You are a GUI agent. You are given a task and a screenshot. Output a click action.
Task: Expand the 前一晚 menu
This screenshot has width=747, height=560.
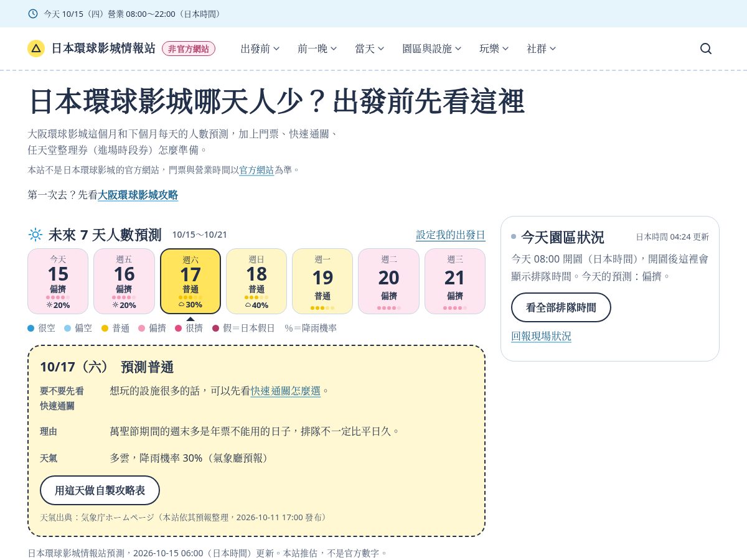[x=317, y=49]
